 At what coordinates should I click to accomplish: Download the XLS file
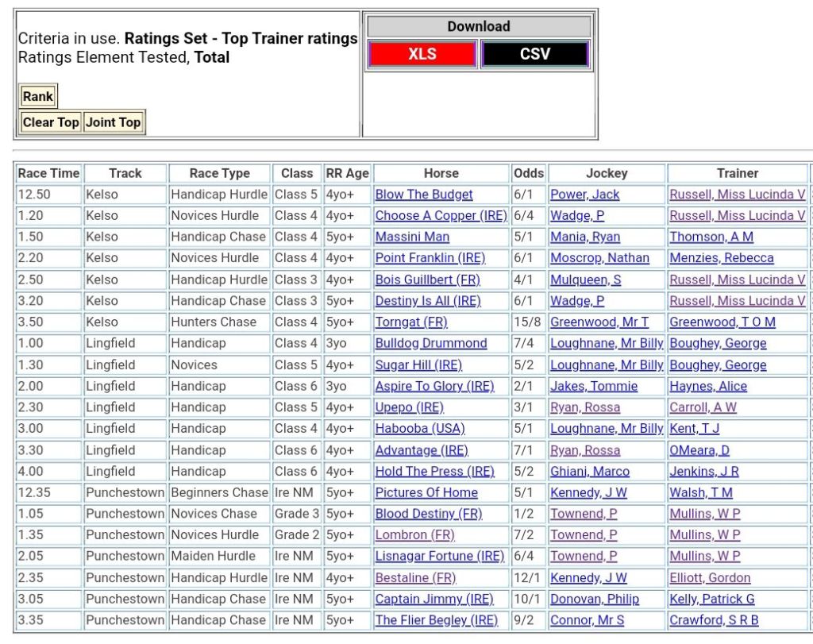(x=422, y=54)
